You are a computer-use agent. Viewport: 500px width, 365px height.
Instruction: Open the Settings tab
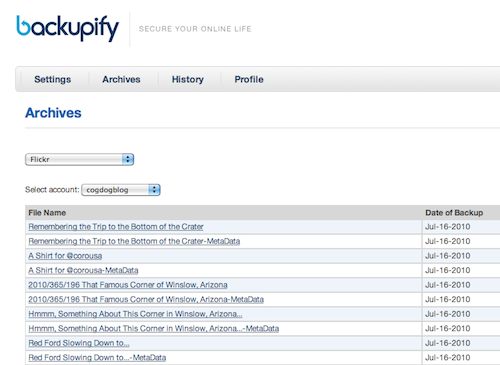[53, 79]
